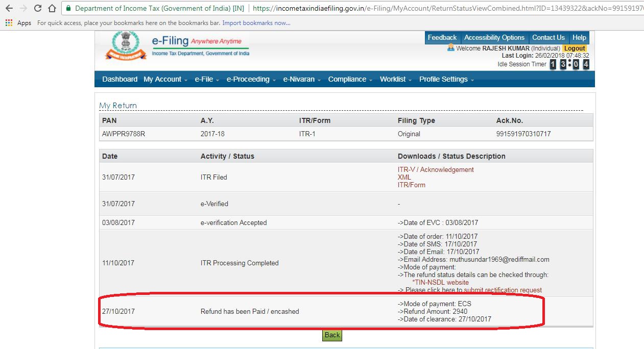Click the Income Tax Department emblem logo

126,45
